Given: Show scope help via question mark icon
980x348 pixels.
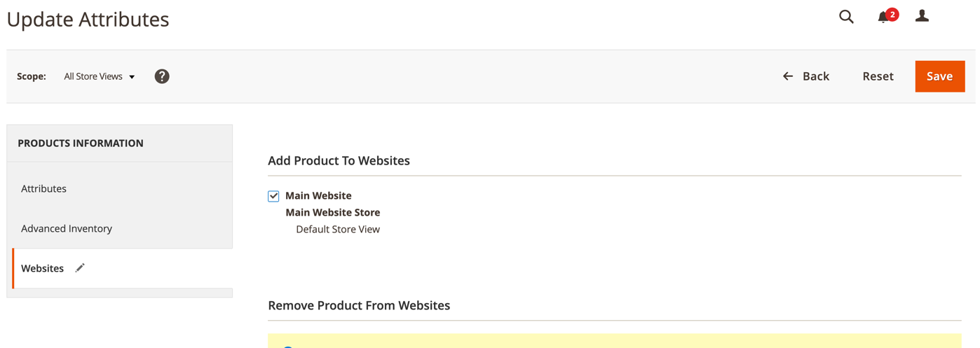Looking at the screenshot, I should point(162,76).
